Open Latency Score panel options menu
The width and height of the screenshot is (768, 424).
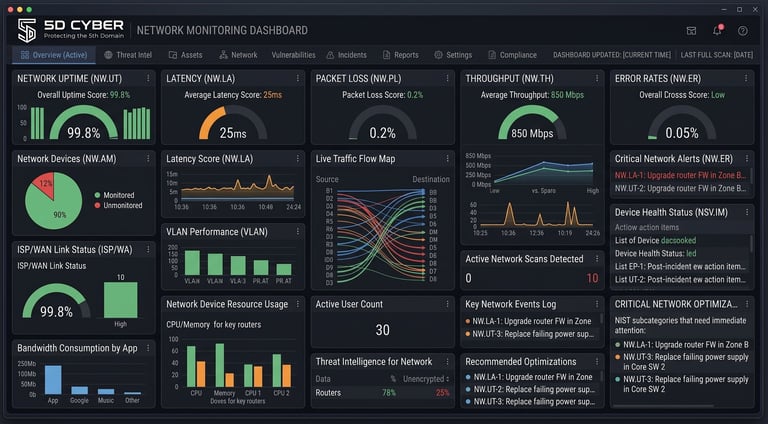click(297, 159)
